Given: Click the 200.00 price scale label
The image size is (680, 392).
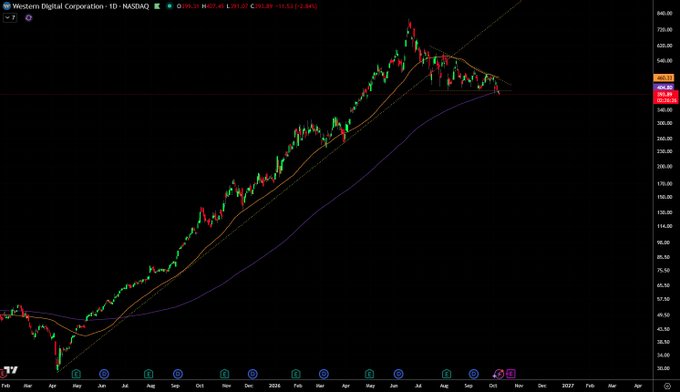Looking at the screenshot, I should [664, 167].
